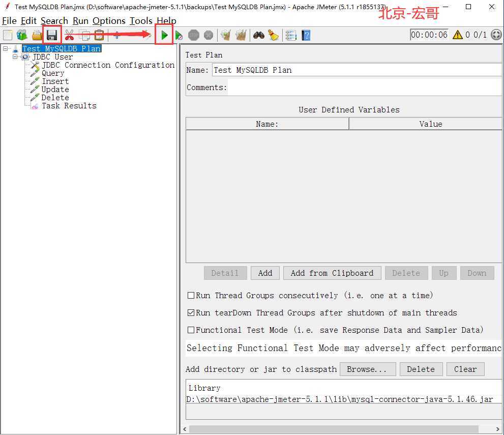Click the JDBC Connection Configuration wrench icon
This screenshot has height=435, width=504.
tap(35, 65)
